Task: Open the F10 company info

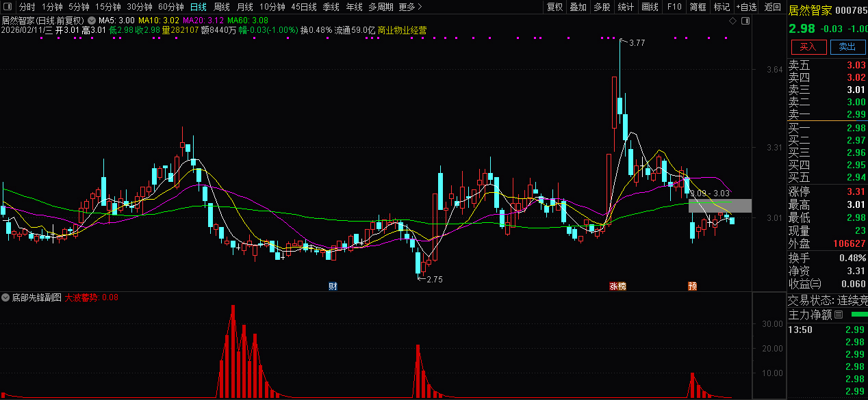Action: coord(674,7)
